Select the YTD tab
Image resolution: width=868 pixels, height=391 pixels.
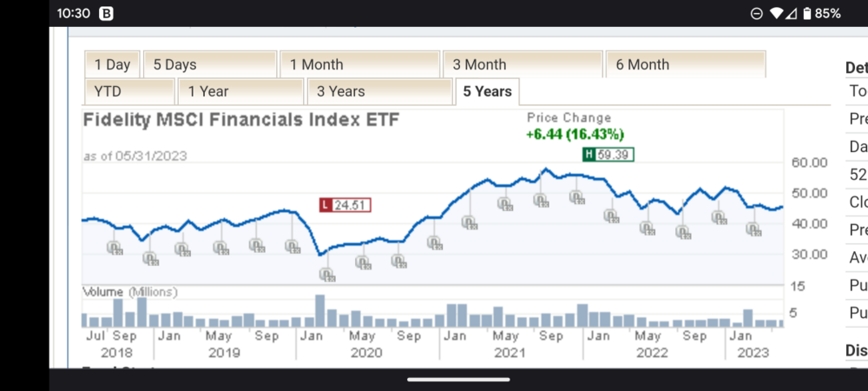point(129,91)
